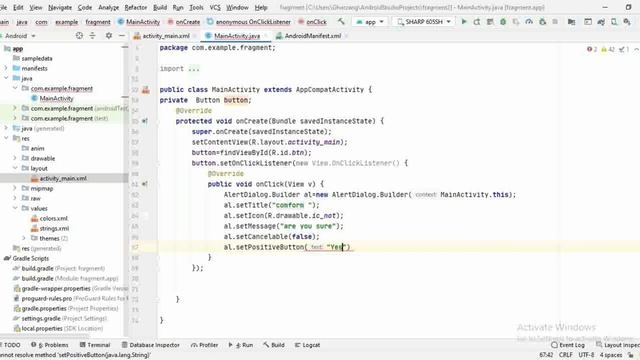Click the Make Project hammer icon
The image size is (640, 360).
pyautogui.click(x=341, y=22)
